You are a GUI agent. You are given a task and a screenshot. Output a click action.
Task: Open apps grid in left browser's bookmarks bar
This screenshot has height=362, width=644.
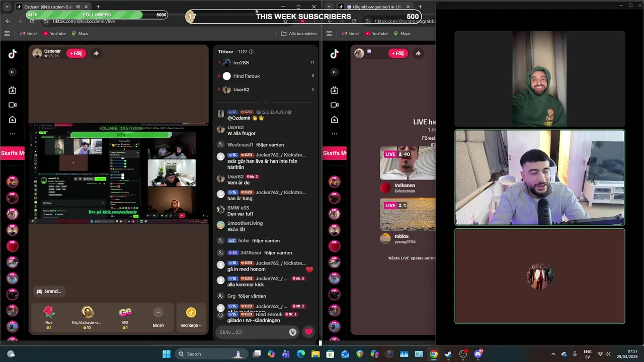coord(7,34)
